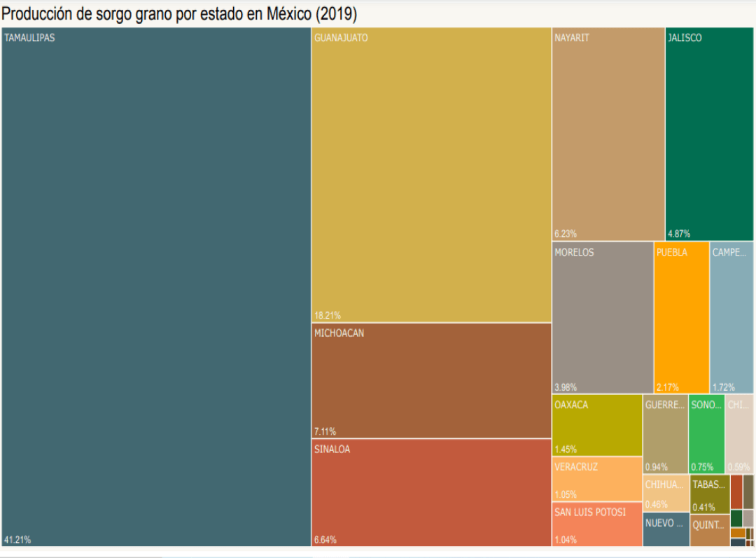Select the Chihuahua 0.46% tile
The image size is (756, 558).
point(666,494)
